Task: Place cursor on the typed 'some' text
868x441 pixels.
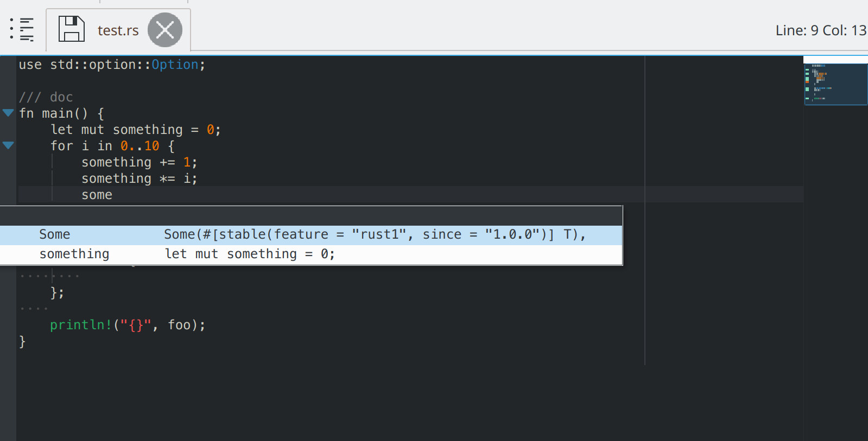Action: tap(97, 195)
